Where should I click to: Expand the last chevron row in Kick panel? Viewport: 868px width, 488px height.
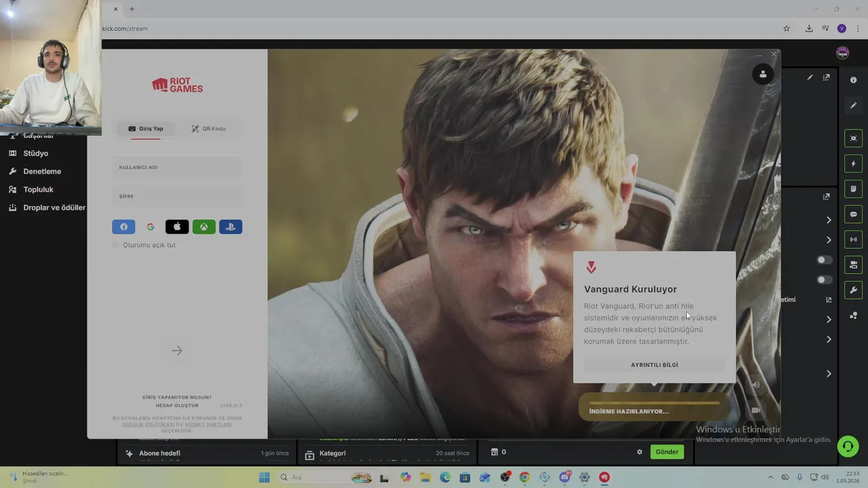(829, 373)
